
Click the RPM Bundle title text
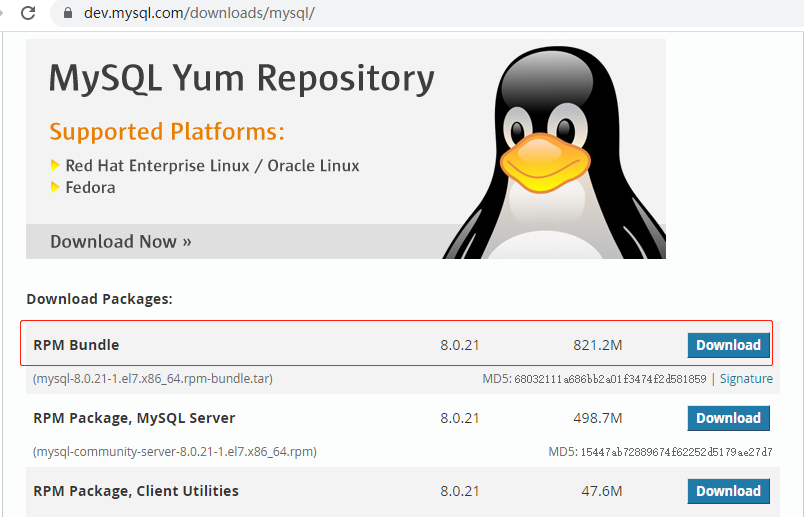tap(76, 345)
